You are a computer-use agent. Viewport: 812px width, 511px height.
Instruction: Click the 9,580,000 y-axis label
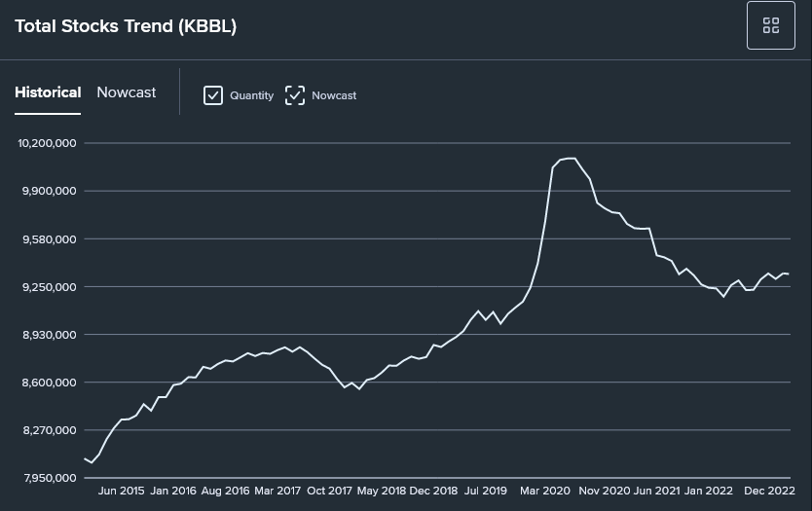(x=50, y=239)
